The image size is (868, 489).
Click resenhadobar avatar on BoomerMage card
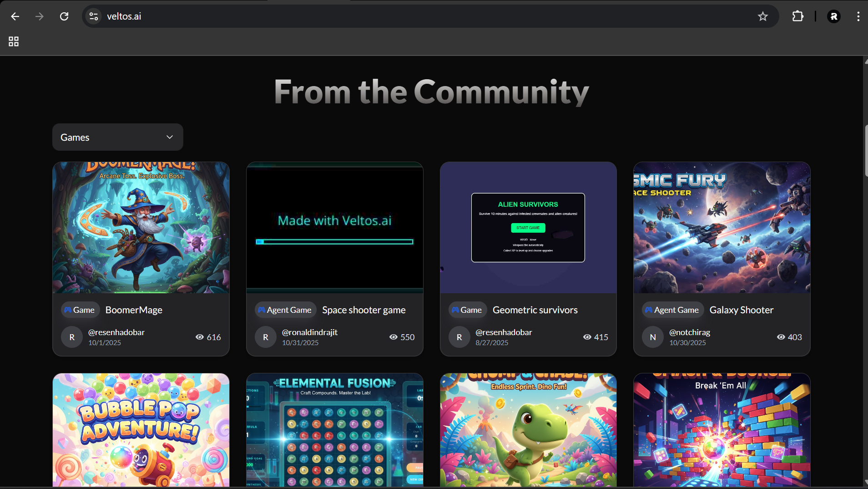click(x=72, y=337)
